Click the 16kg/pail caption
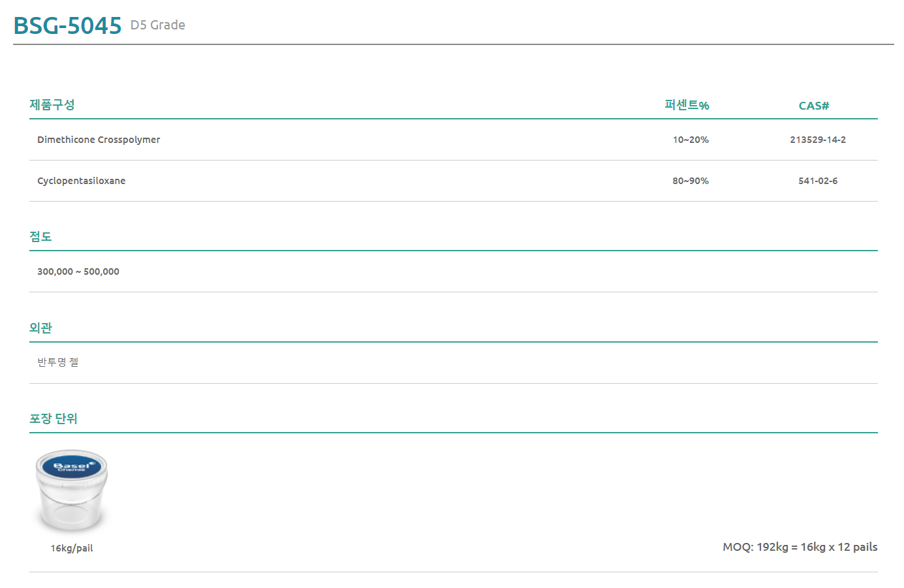The height and width of the screenshot is (588, 904). click(72, 548)
